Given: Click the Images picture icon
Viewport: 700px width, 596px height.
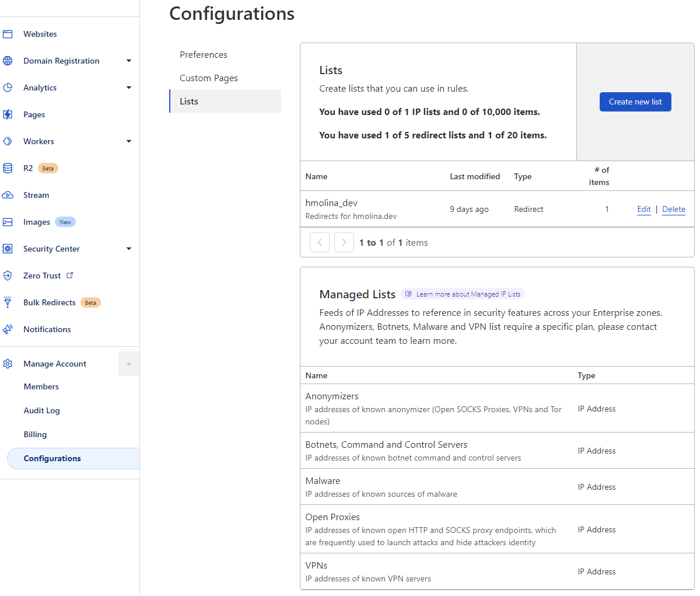Looking at the screenshot, I should [8, 222].
